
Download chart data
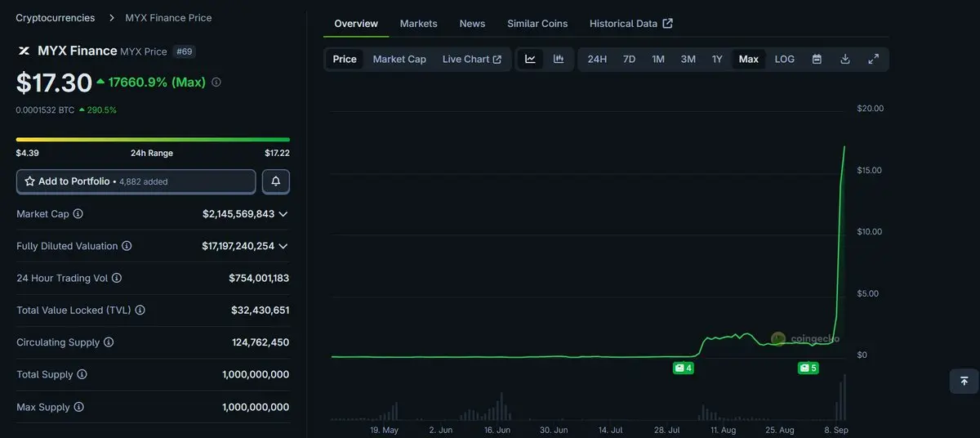[x=845, y=59]
